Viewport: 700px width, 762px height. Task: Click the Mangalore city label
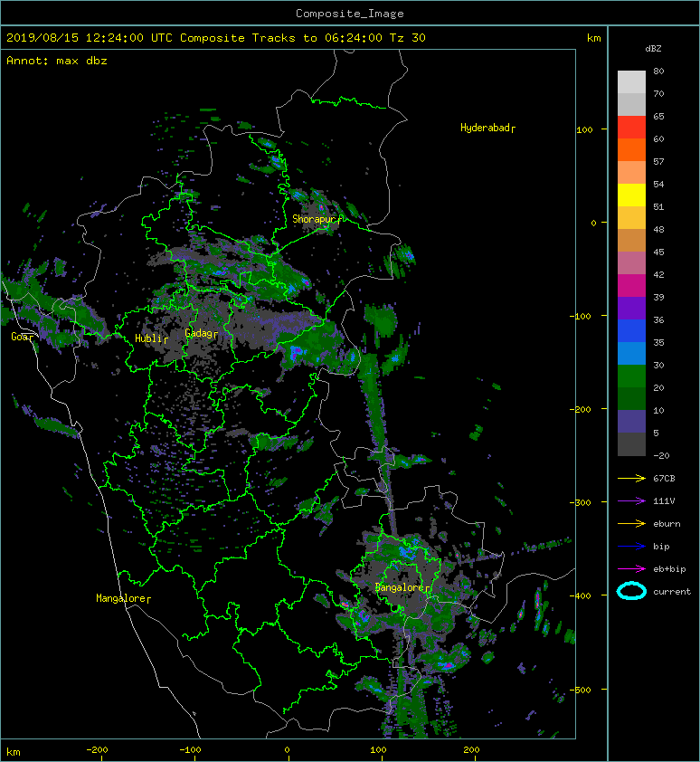point(123,598)
